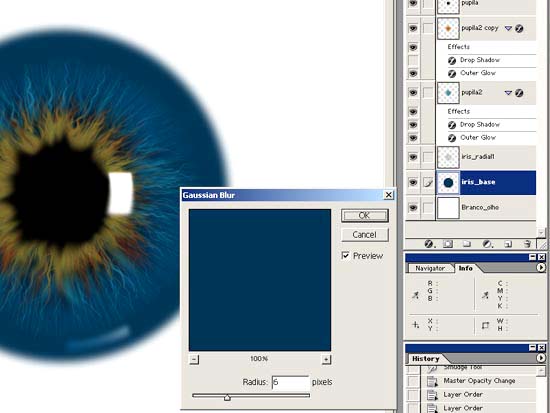Create a new layer with page icon
The width and height of the screenshot is (550, 413).
508,244
